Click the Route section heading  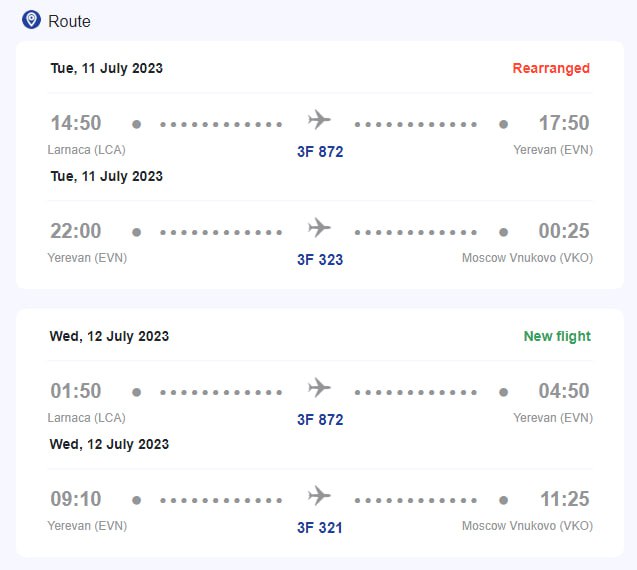pyautogui.click(x=69, y=21)
